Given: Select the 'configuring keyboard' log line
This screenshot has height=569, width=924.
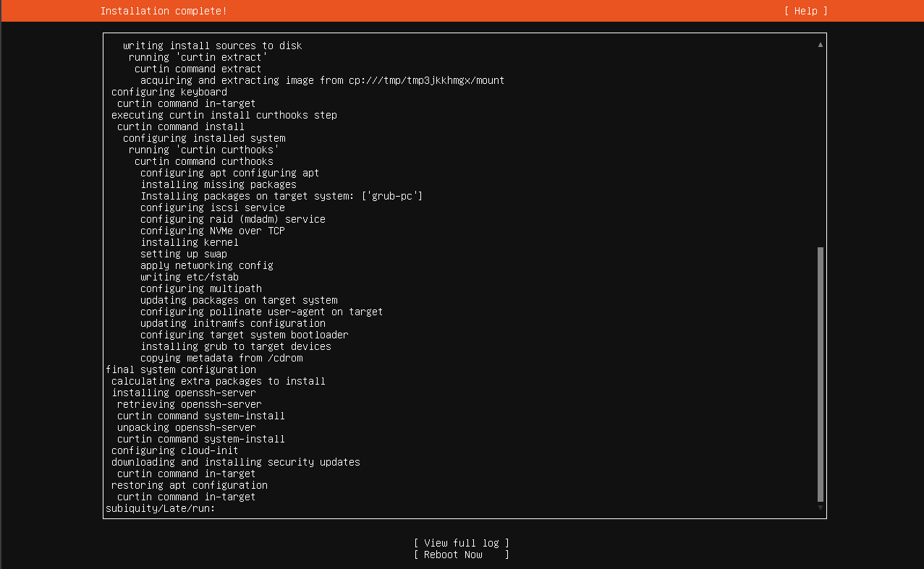Looking at the screenshot, I should pyautogui.click(x=169, y=92).
